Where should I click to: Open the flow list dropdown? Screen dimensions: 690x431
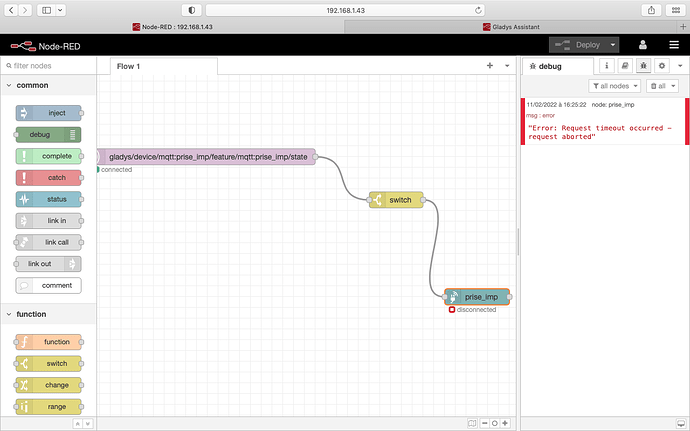507,66
